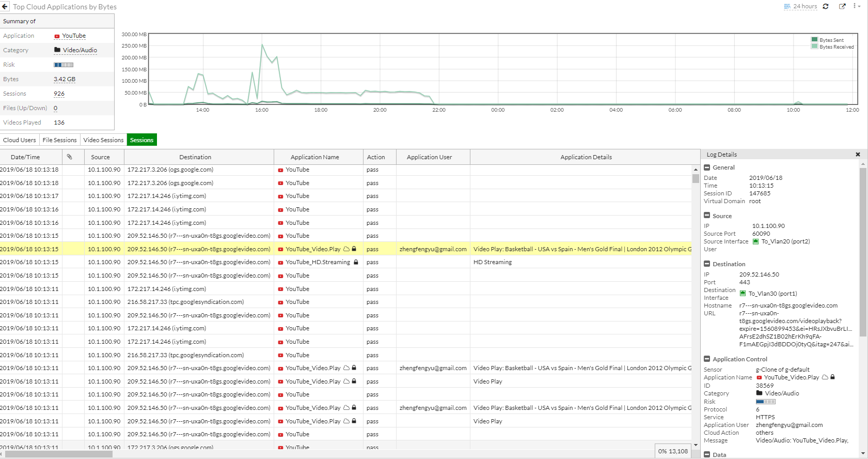Close the Log Details panel
This screenshot has width=868, height=459.
pos(858,155)
